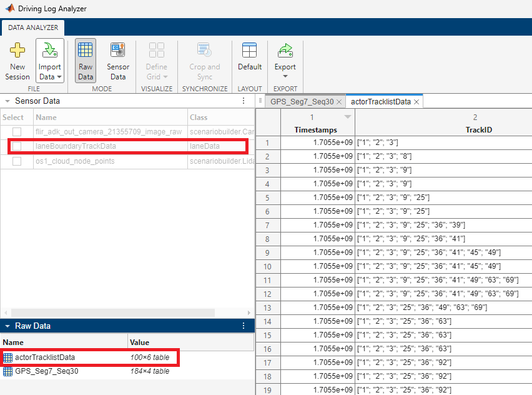Collapse the Sensor Data panel
Viewport: 532px width, 395px height.
point(7,101)
